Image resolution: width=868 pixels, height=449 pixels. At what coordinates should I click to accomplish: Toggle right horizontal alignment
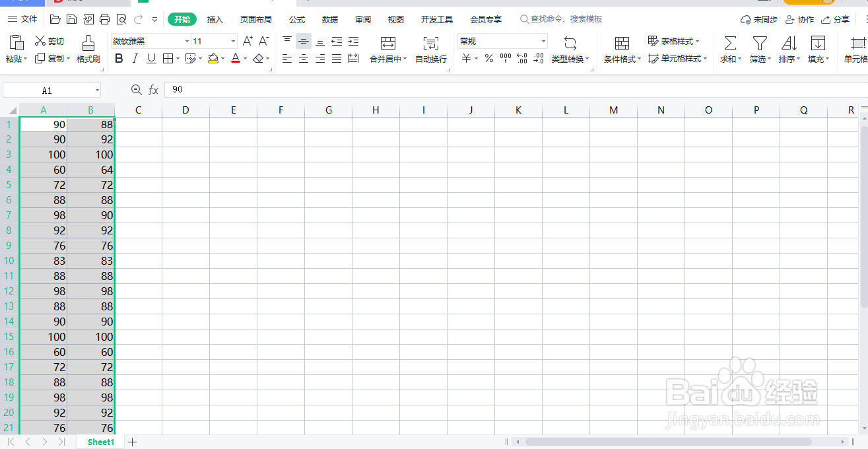320,59
